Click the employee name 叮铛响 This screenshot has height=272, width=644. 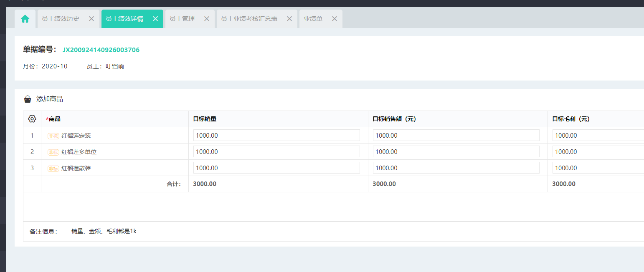[x=115, y=66]
